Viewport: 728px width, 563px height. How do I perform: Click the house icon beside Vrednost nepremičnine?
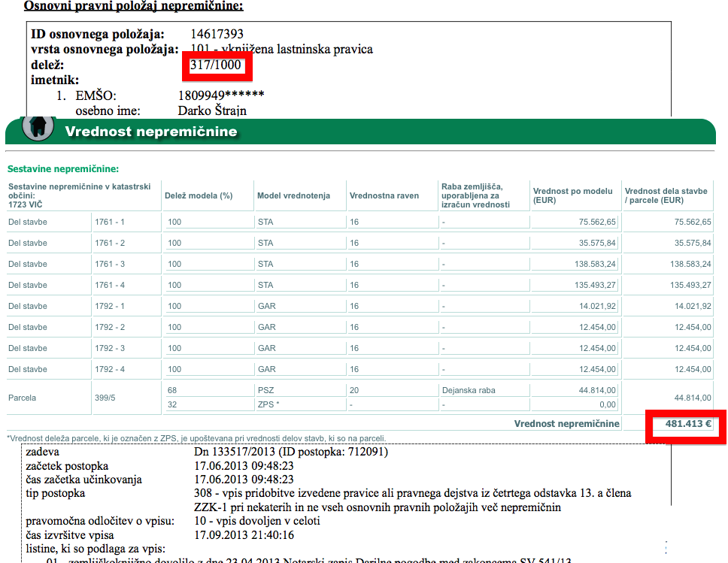pos(38,127)
